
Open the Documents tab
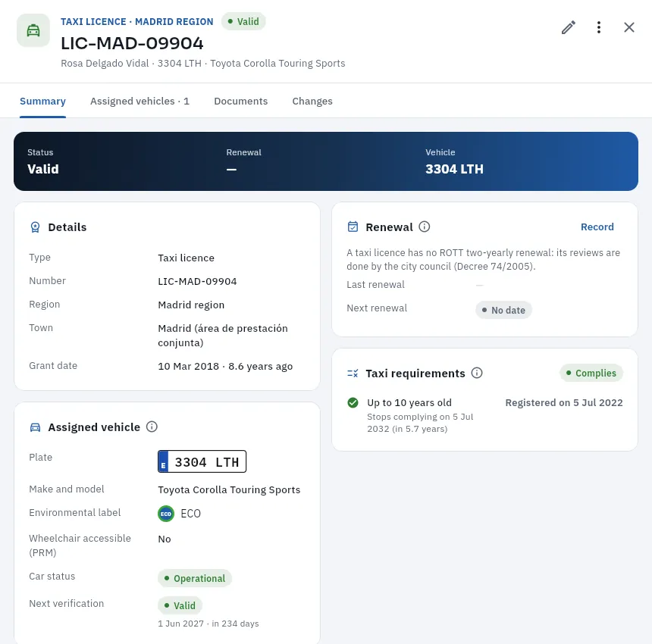tap(241, 101)
